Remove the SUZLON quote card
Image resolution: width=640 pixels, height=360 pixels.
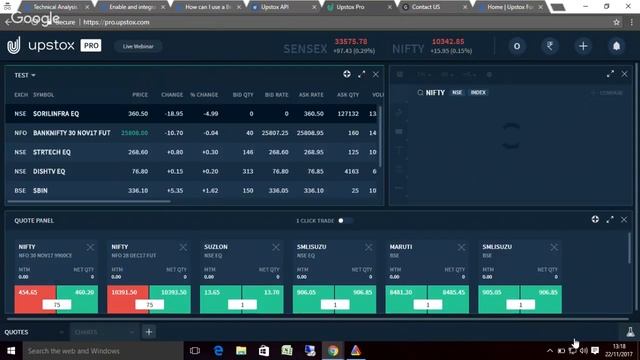click(276, 247)
